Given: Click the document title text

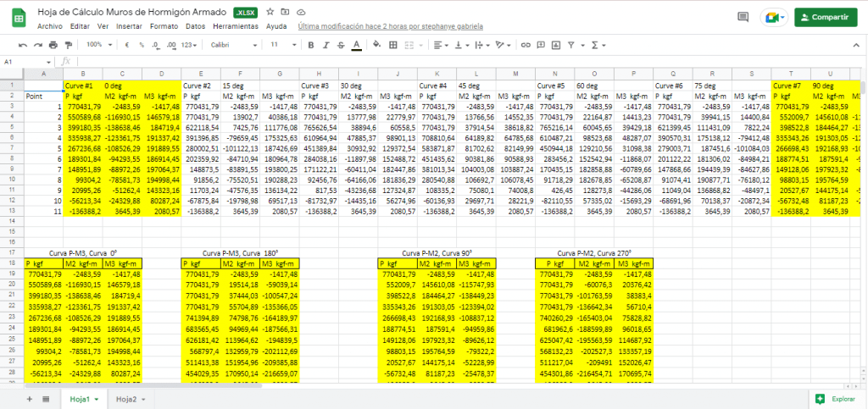Looking at the screenshot, I should tap(131, 12).
